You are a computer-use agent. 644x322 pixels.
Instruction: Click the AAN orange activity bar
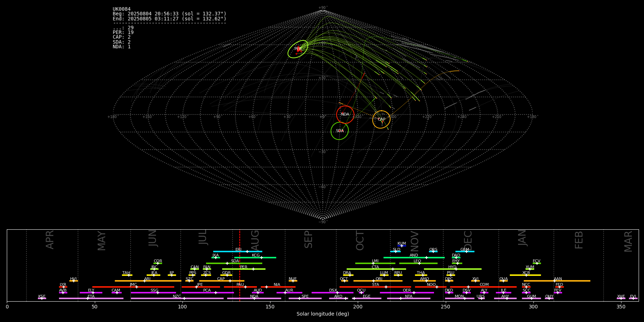(x=557, y=281)
